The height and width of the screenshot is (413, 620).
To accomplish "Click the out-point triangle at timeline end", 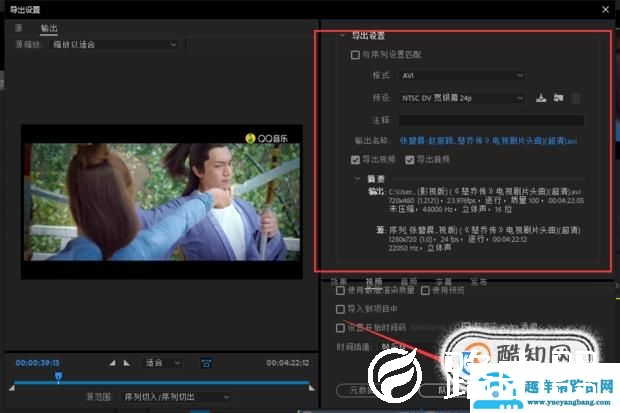I will [x=312, y=388].
